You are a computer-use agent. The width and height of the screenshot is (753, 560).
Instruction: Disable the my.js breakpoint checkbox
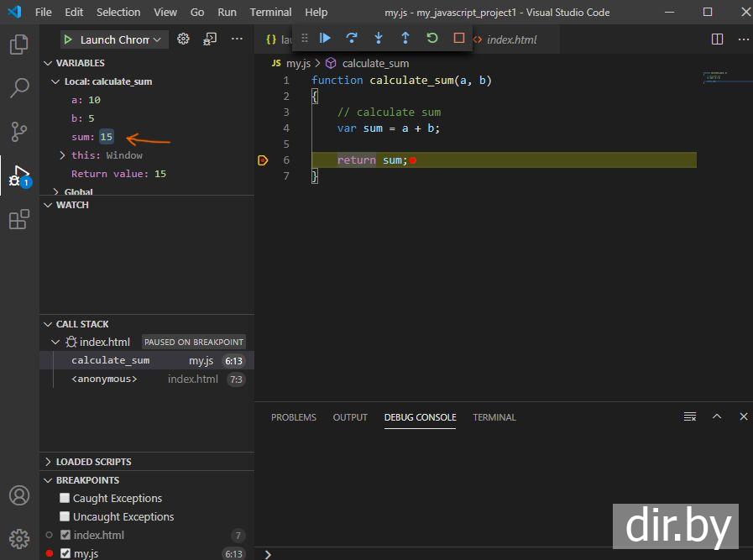[x=65, y=553]
